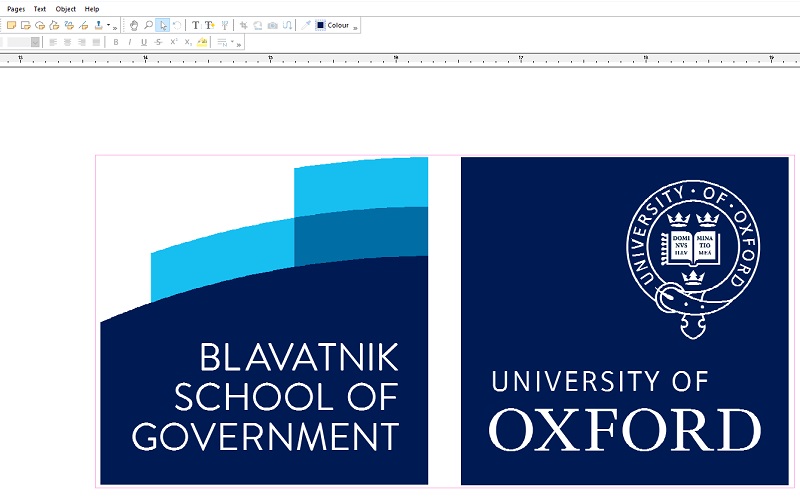Click the rotate/undo circular arrow icon
The height and width of the screenshot is (499, 800).
pos(177,25)
